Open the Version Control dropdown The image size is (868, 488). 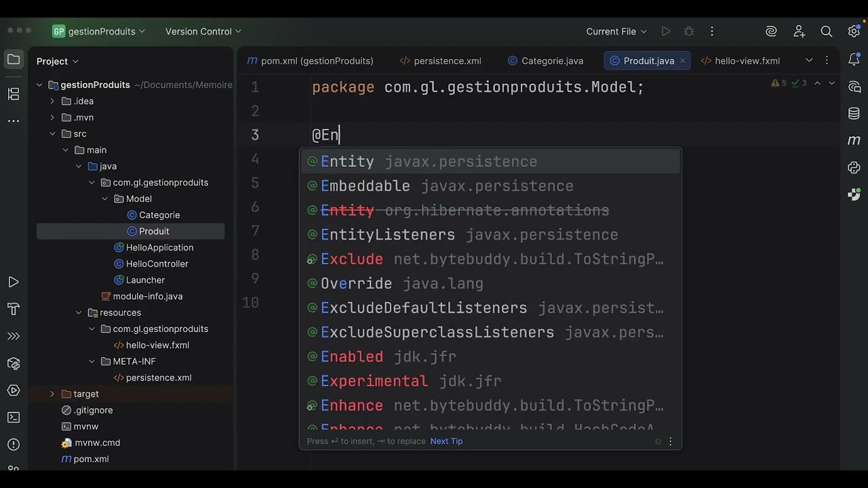coord(203,31)
